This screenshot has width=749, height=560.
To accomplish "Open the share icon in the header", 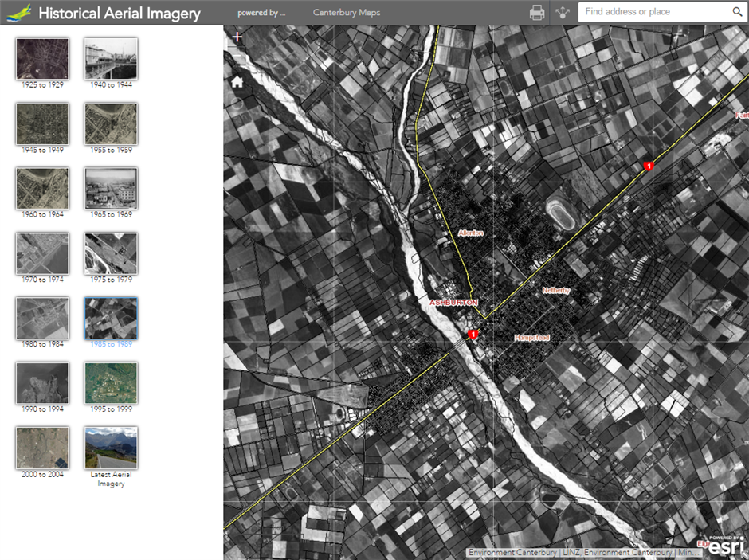I will click(x=563, y=13).
